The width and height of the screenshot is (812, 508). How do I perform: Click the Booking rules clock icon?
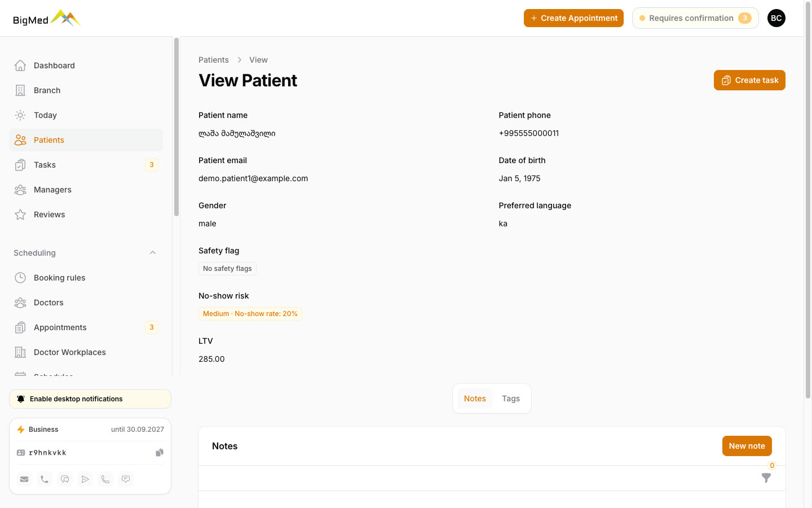(20, 278)
